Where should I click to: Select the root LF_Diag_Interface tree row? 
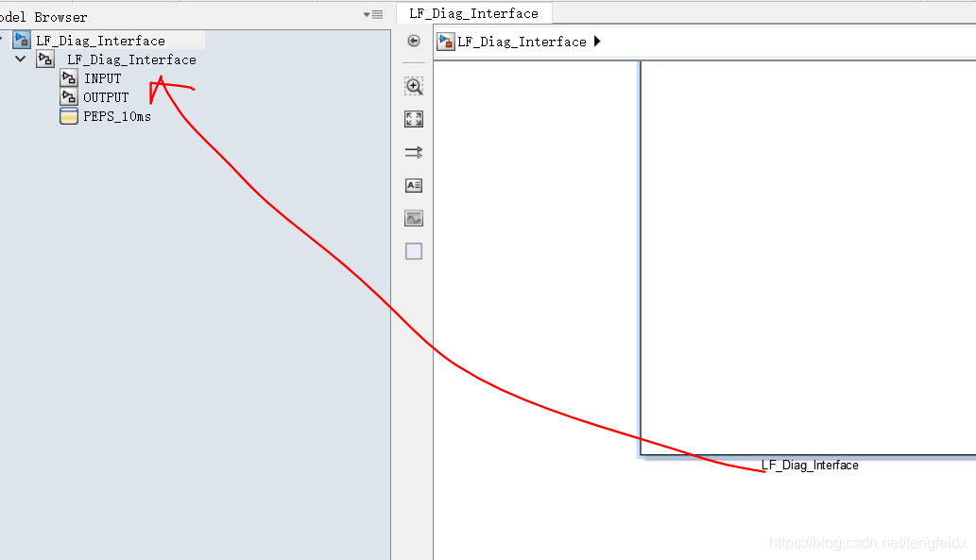tap(102, 41)
